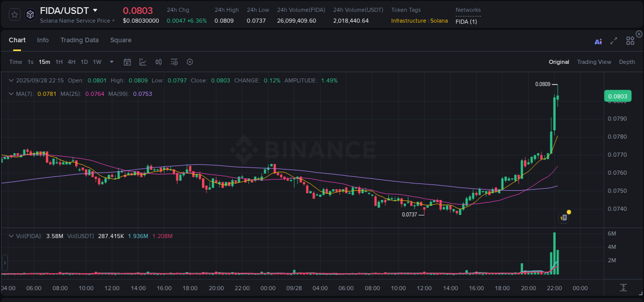Open the AI assistant on the chart
The image size is (644, 302).
598,42
